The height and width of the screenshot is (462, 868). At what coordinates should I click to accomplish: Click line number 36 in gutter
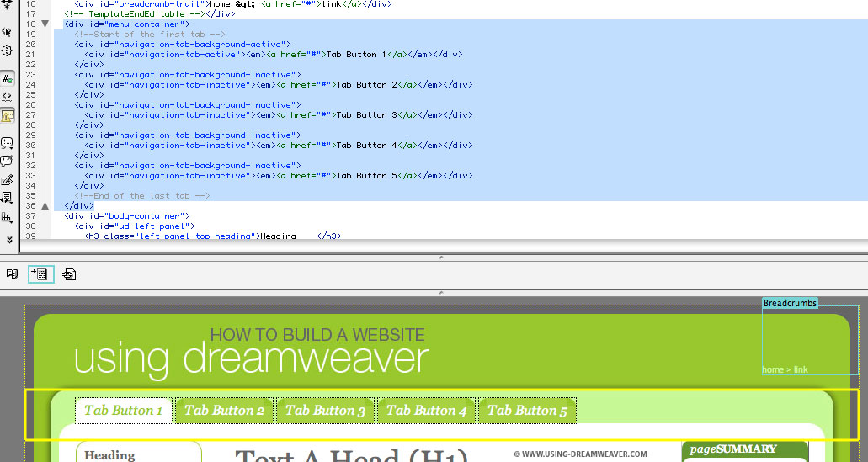click(x=30, y=206)
